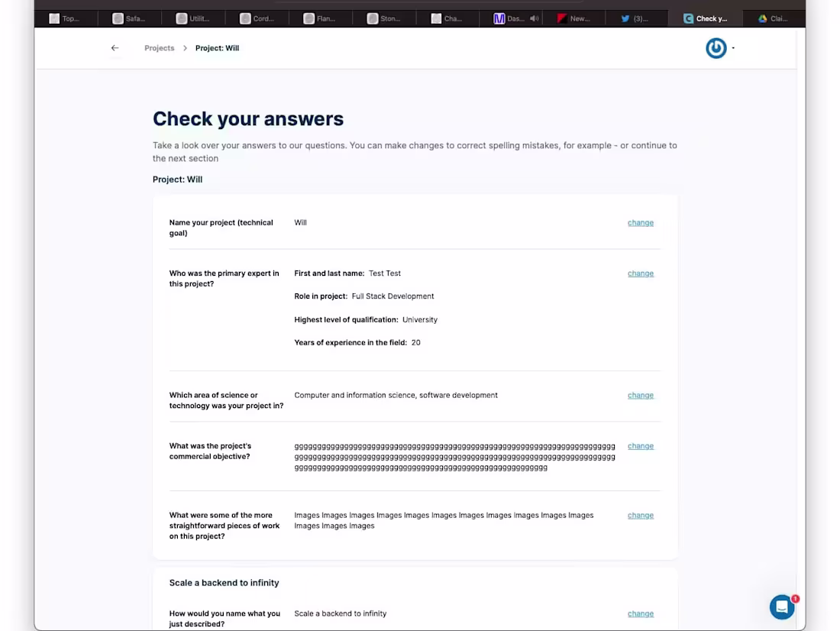Open the account power logo avatar

tap(716, 47)
